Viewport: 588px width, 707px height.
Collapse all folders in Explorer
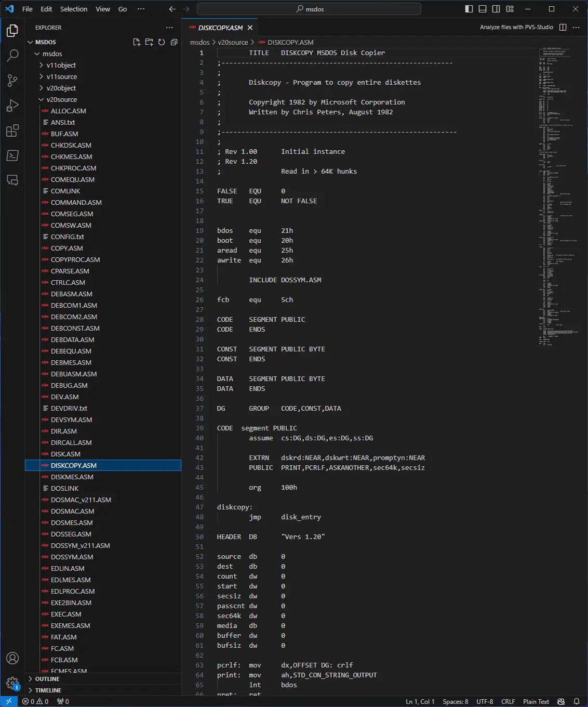(x=174, y=42)
